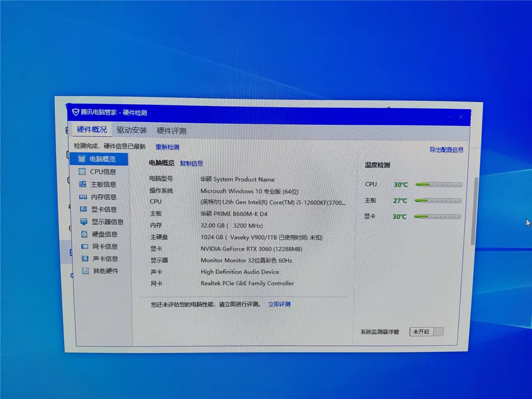Image resolution: width=532 pixels, height=399 pixels.
Task: Select the 硬件概况 tab
Action: click(91, 130)
